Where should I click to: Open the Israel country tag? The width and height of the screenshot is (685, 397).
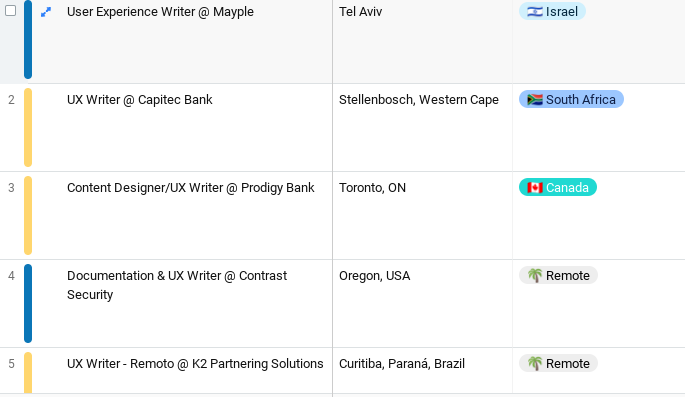pos(552,11)
